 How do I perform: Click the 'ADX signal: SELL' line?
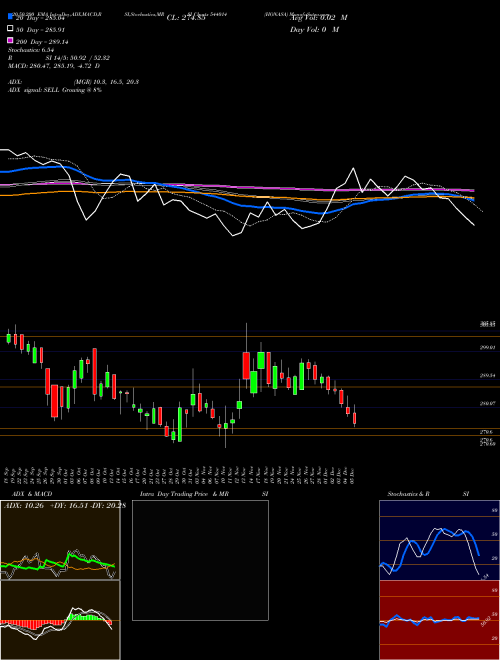point(55,90)
